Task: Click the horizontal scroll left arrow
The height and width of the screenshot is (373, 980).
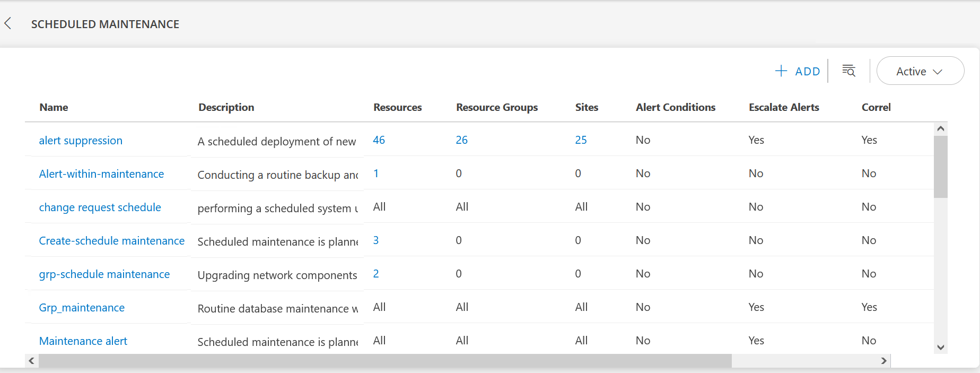Action: [x=32, y=361]
